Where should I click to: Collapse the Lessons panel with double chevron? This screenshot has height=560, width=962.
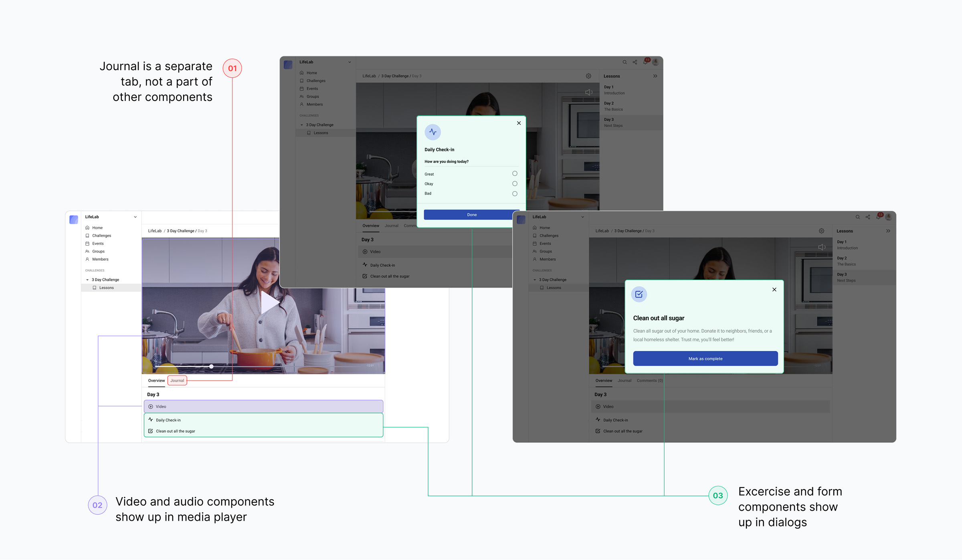click(x=655, y=76)
